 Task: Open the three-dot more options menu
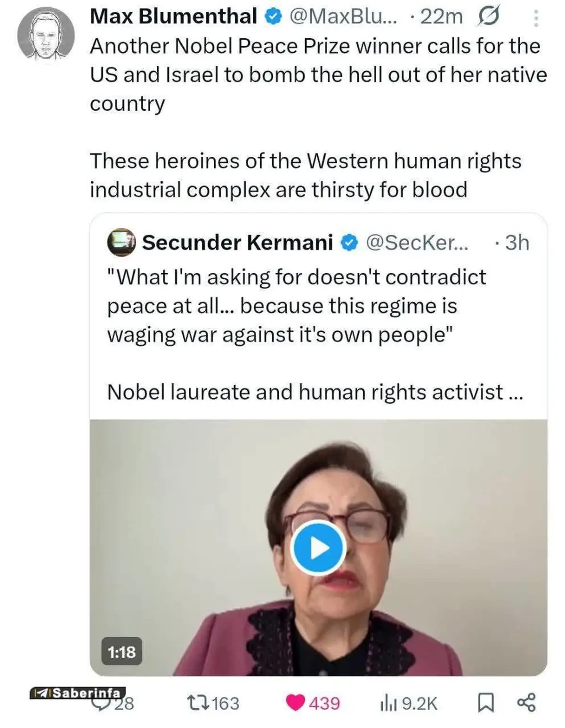point(536,19)
